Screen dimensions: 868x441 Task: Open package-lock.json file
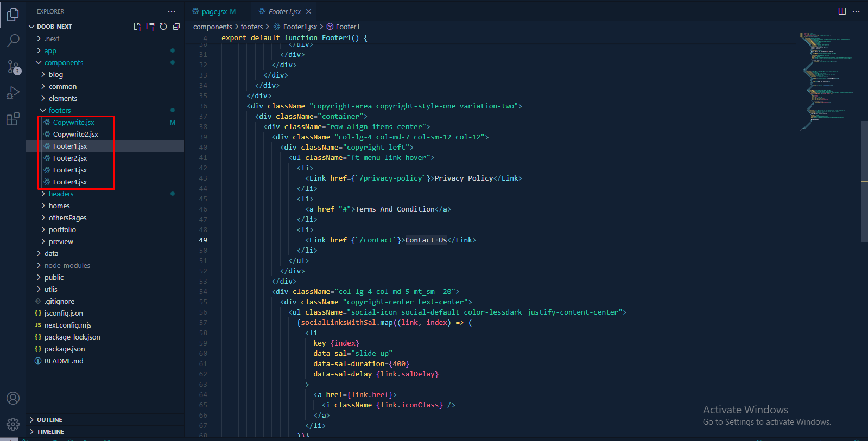point(105,337)
